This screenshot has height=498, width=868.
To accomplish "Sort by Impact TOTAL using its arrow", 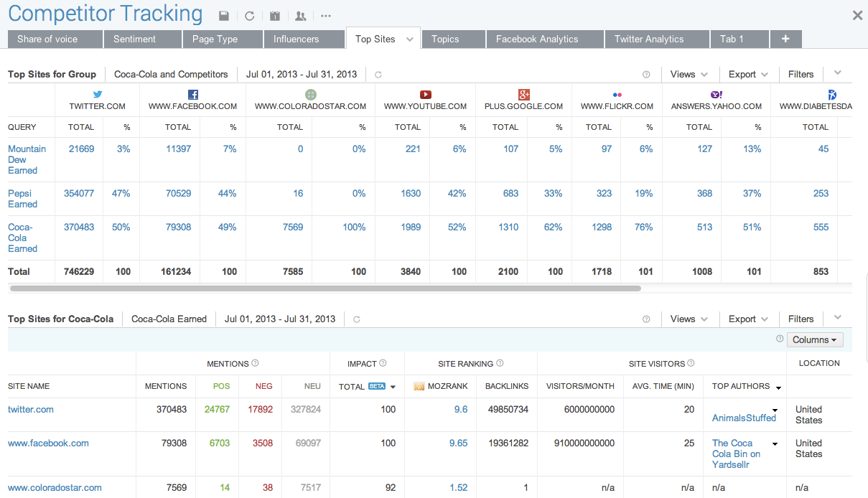I will (393, 387).
